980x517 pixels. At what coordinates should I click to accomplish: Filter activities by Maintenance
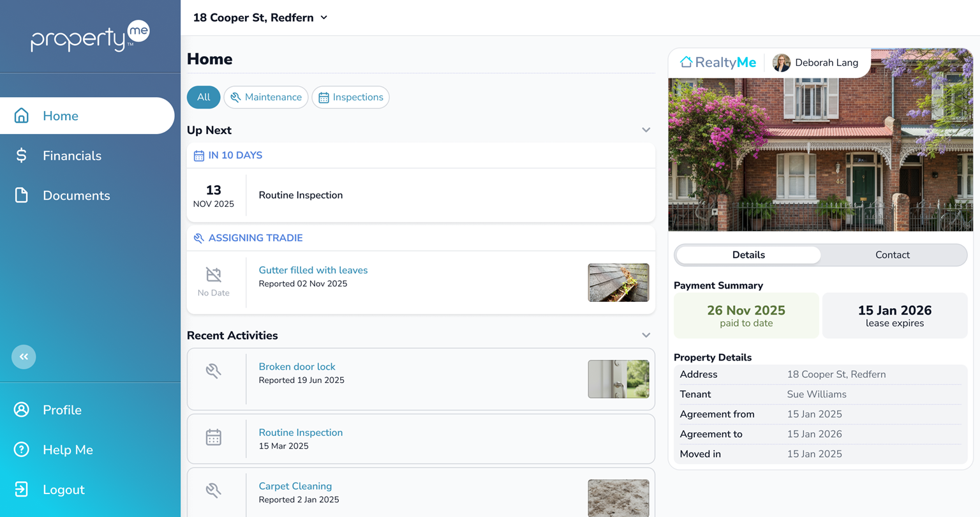(266, 97)
